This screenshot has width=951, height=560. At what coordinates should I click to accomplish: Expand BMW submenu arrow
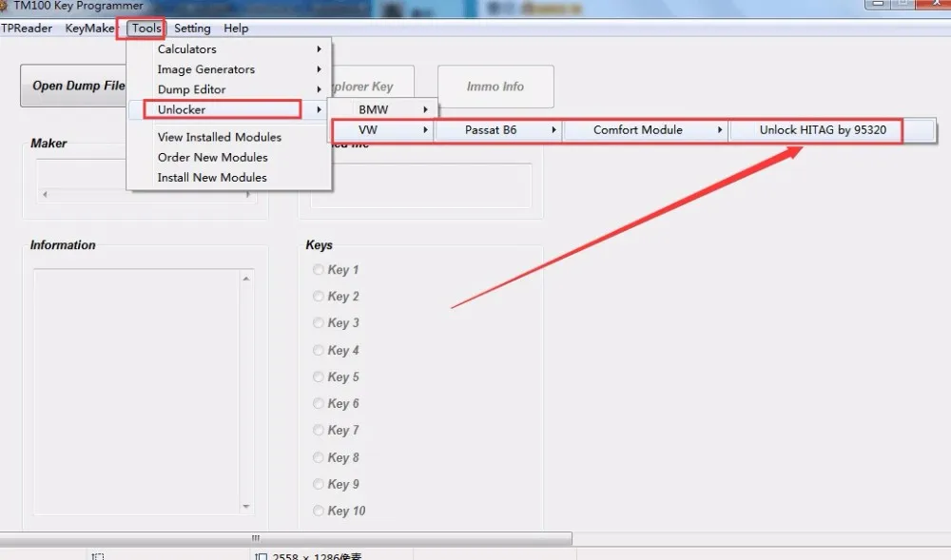click(426, 109)
